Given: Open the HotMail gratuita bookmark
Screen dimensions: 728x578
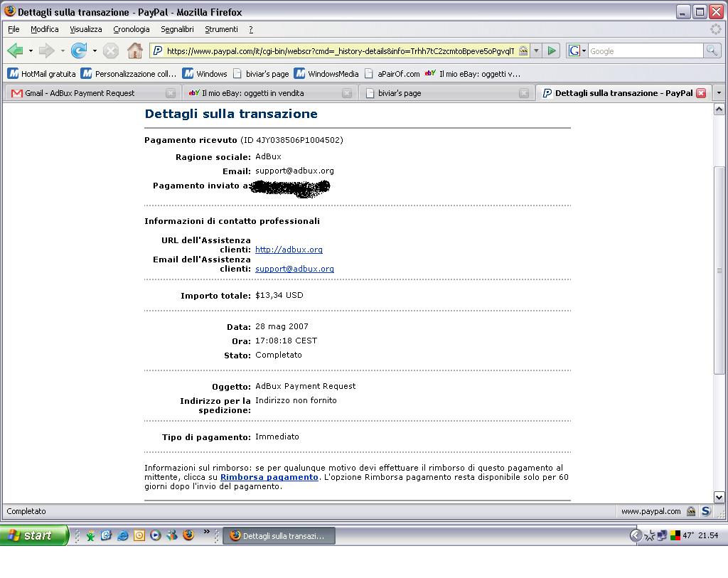Looking at the screenshot, I should pos(42,74).
